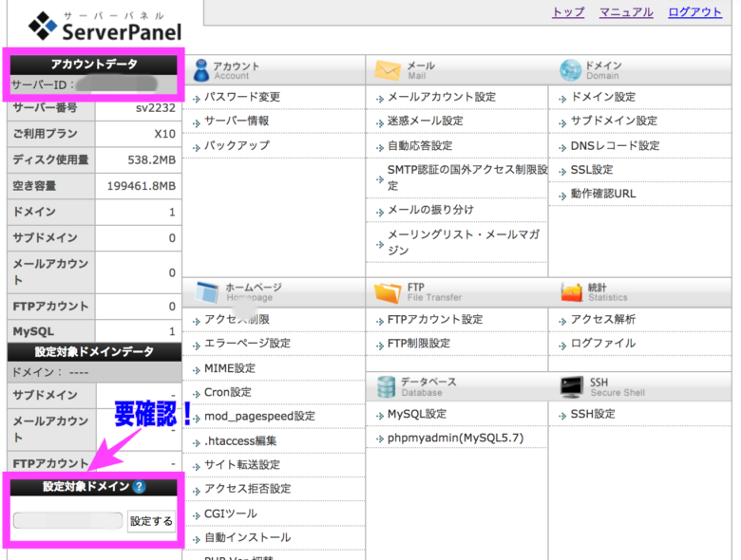Open MySQL設定
The width and height of the screenshot is (741, 560).
417,414
